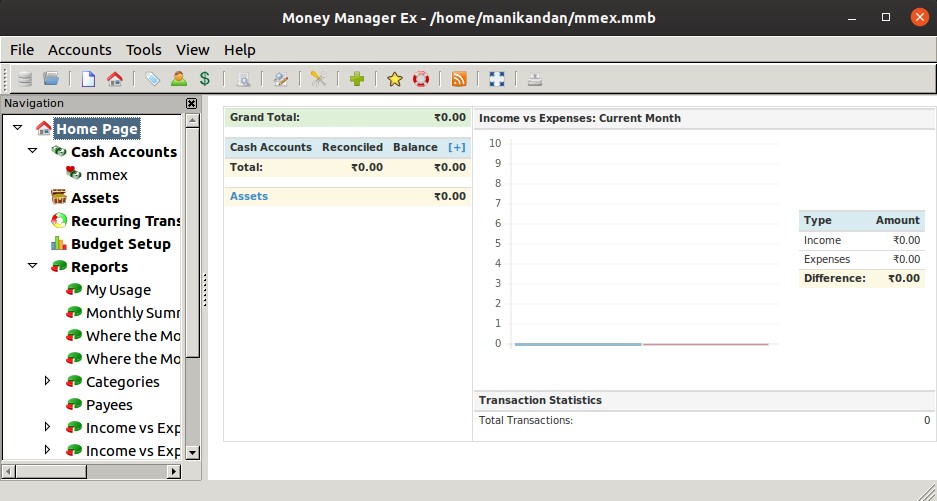
Task: Open Budget Setup in navigation tree
Action: pos(121,244)
